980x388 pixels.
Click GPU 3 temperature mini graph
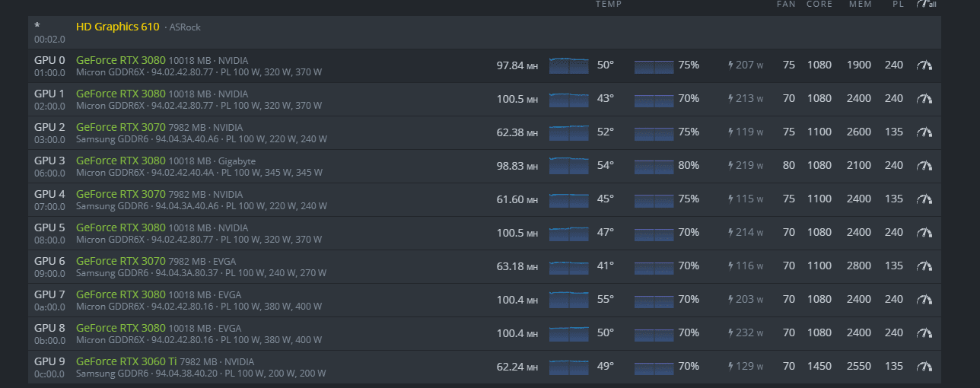pyautogui.click(x=568, y=166)
